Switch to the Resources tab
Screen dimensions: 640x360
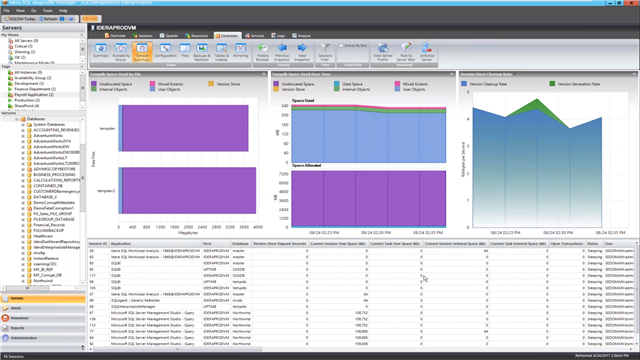pyautogui.click(x=197, y=36)
